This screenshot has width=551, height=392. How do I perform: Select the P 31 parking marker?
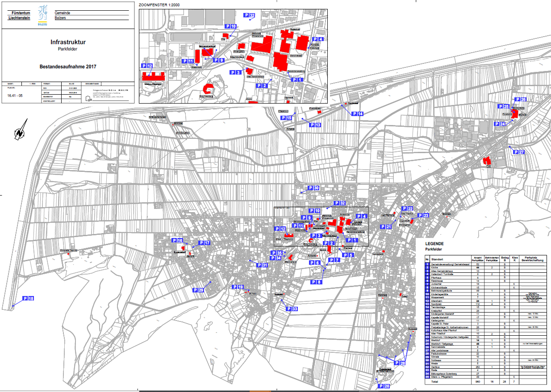(262, 265)
